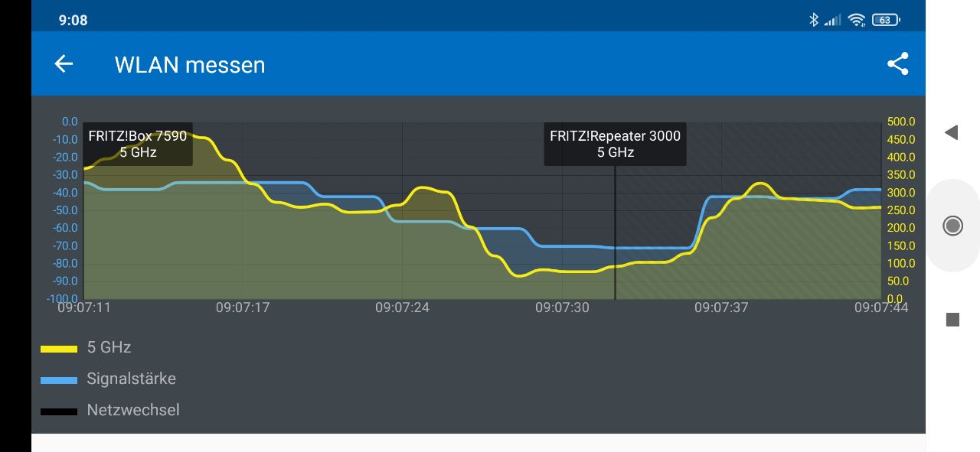Click the -100.0 value on the left axis
The image size is (980, 452).
(61, 299)
